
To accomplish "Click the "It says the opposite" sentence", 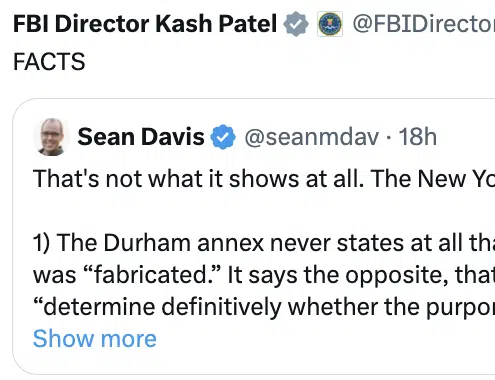I will pos(361,275).
